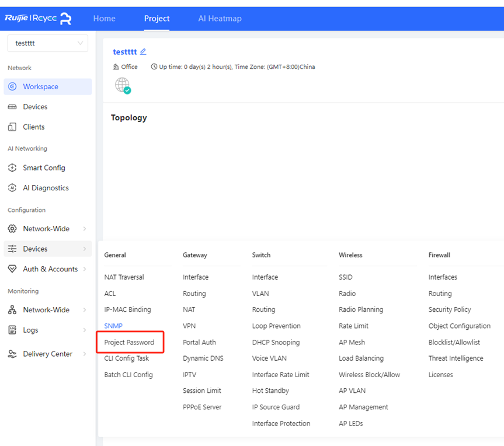Click the Smart Config icon
The image size is (504, 446).
pos(12,168)
